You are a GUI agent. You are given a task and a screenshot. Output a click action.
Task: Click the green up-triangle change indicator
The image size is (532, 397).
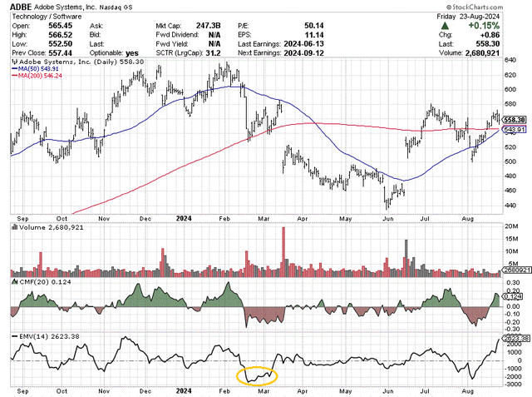coord(446,26)
